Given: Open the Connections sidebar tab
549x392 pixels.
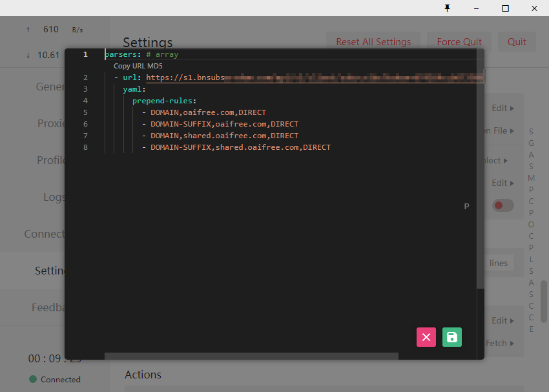Looking at the screenshot, I should pyautogui.click(x=45, y=234).
